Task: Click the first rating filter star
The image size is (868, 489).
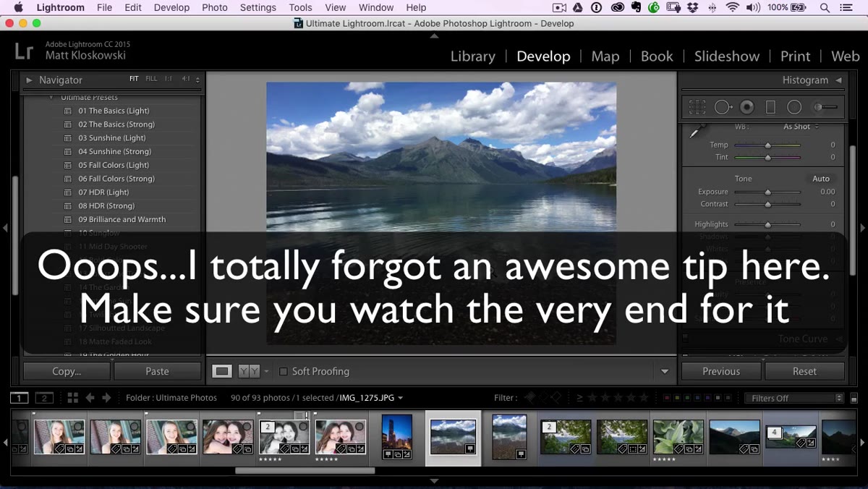Action: [x=592, y=398]
